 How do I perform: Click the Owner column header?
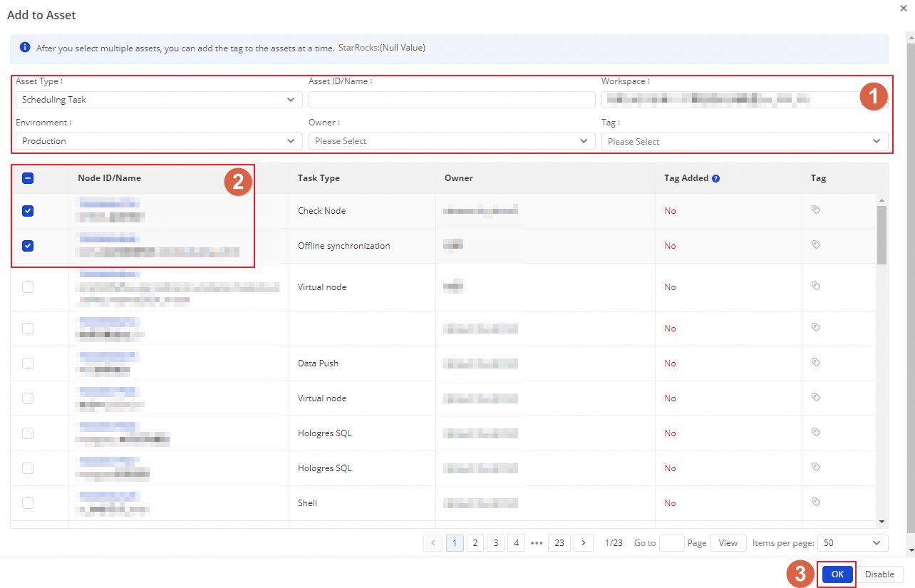click(459, 178)
